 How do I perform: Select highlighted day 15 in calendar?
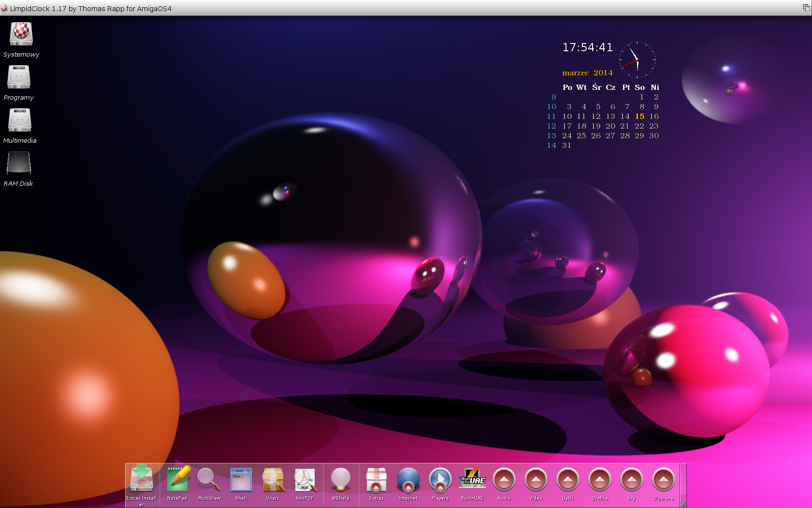(x=640, y=117)
